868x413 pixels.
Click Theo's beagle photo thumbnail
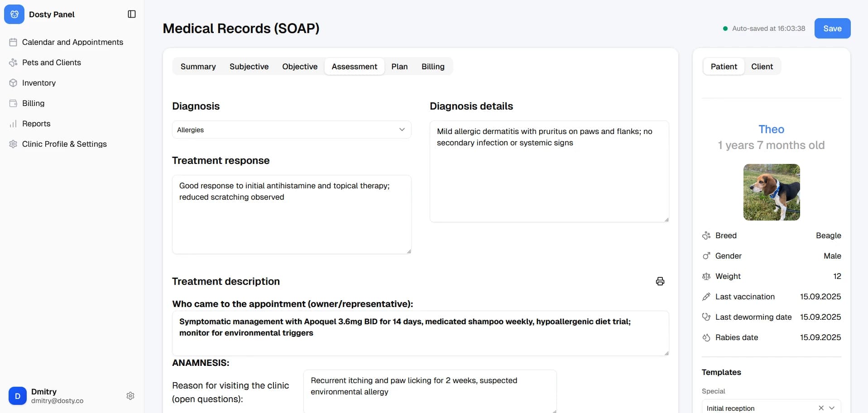771,192
